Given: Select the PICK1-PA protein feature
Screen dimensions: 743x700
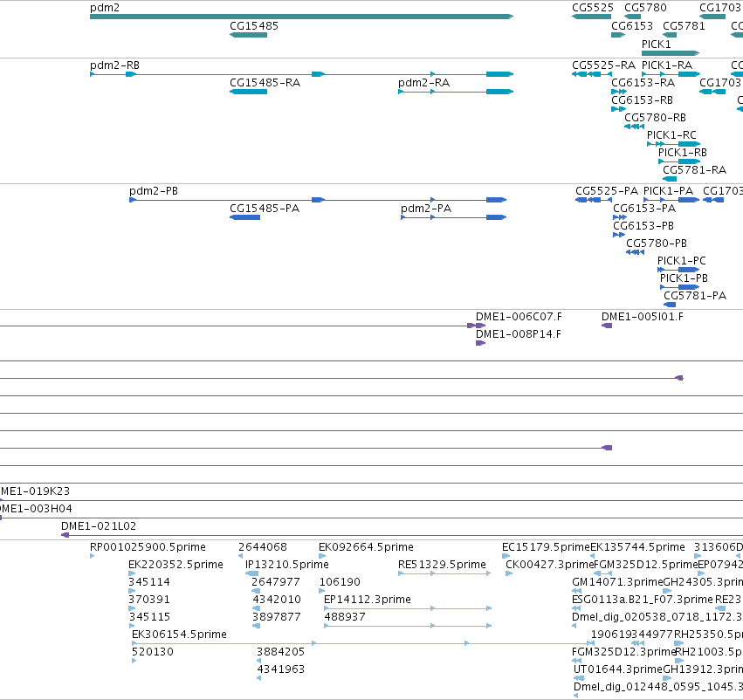Looking at the screenshot, I should [671, 200].
